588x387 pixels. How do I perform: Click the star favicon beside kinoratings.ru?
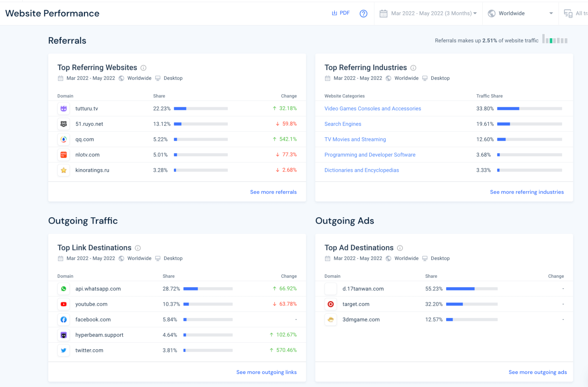pyautogui.click(x=64, y=170)
